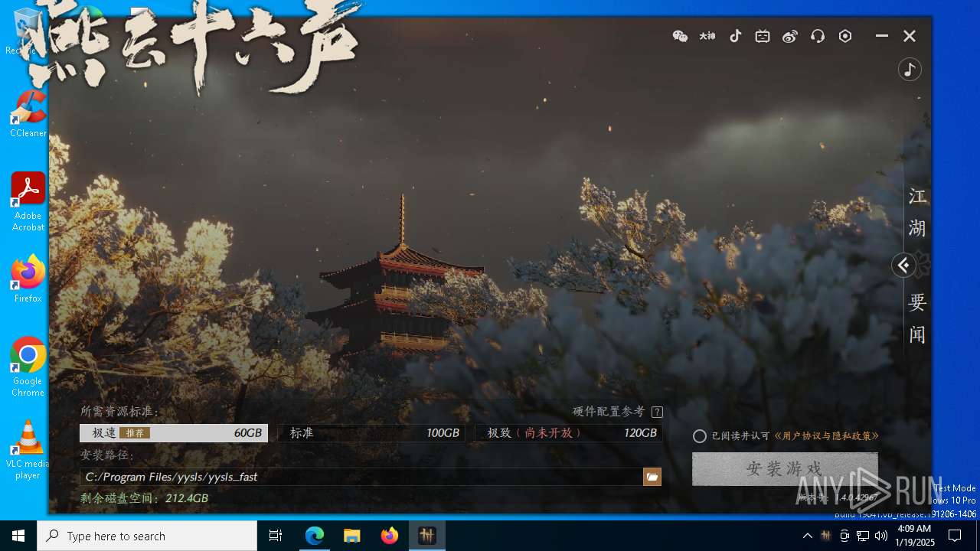Open Adobe Acrobat desktop shortcut
The image size is (980, 551).
coord(28,202)
